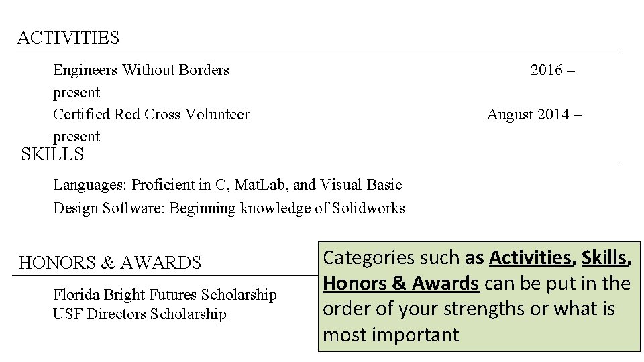Click the Design Software Solidworks line
644x362 pixels.
click(x=229, y=208)
